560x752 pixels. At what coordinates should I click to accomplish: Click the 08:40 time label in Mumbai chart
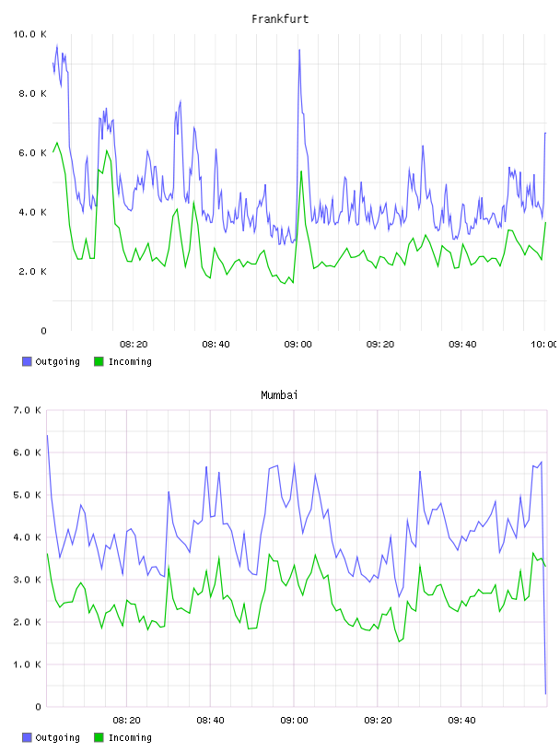click(210, 721)
